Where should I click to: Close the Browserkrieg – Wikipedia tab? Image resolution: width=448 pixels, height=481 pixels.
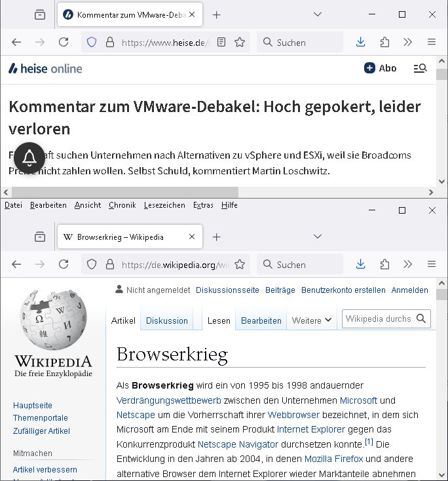tap(192, 237)
